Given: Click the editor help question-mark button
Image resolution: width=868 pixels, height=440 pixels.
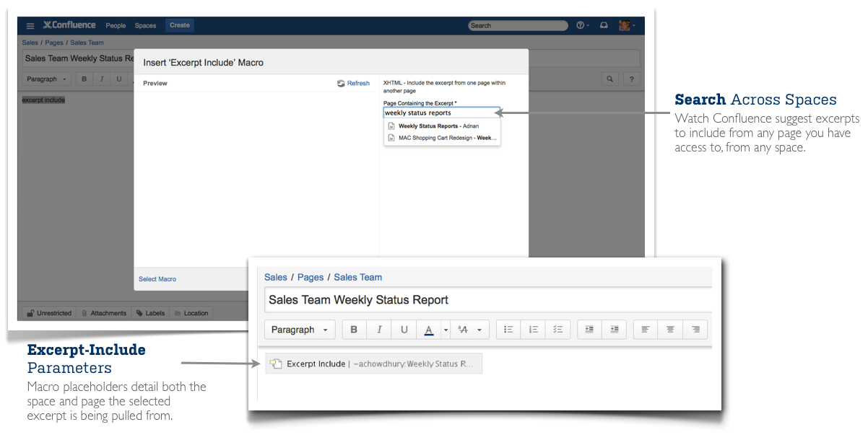Looking at the screenshot, I should [632, 79].
